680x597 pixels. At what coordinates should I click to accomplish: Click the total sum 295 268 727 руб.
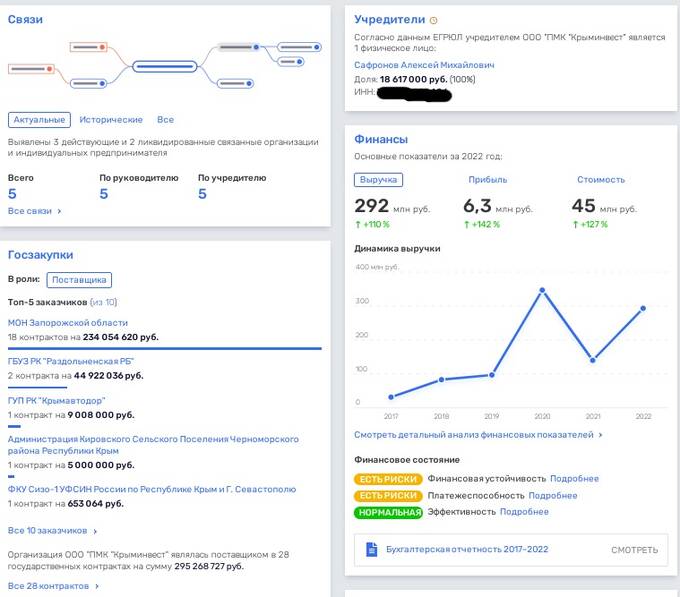click(209, 566)
